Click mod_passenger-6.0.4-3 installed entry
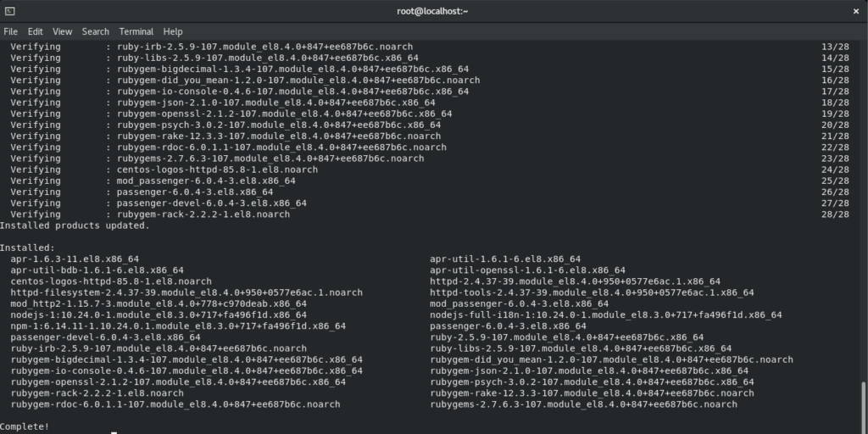 click(x=520, y=303)
